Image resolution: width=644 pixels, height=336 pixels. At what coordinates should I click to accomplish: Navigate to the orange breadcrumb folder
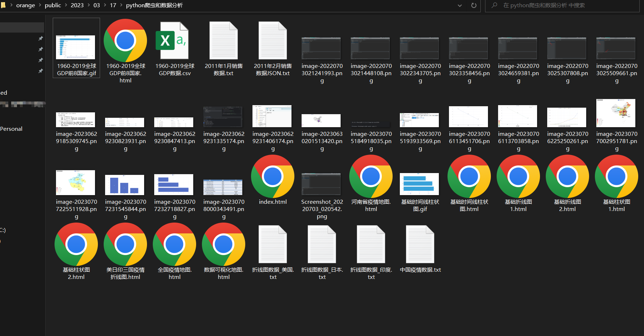26,5
